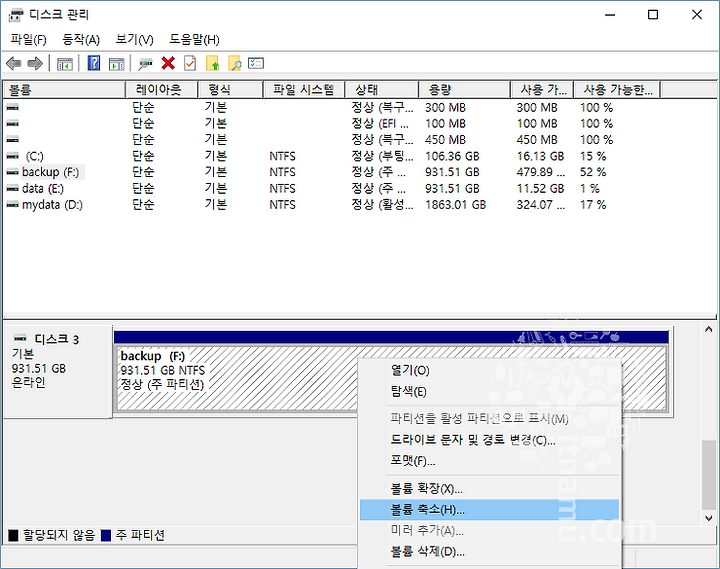The image size is (720, 569).
Task: Open the 보기(V) menu
Action: [x=134, y=39]
